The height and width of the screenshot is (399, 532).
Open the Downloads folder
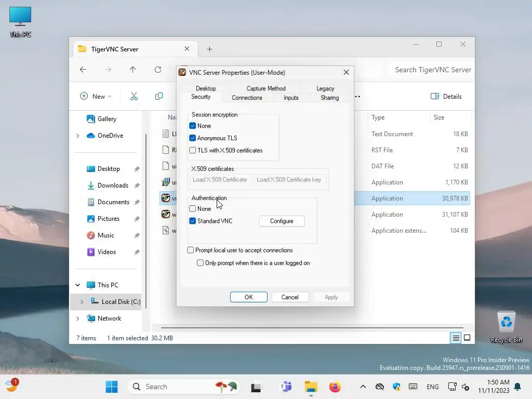tap(113, 185)
